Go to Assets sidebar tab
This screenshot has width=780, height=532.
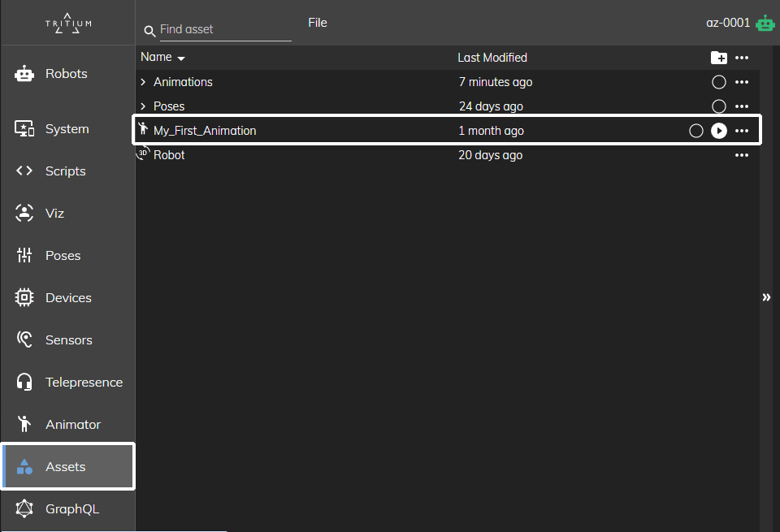pos(67,466)
